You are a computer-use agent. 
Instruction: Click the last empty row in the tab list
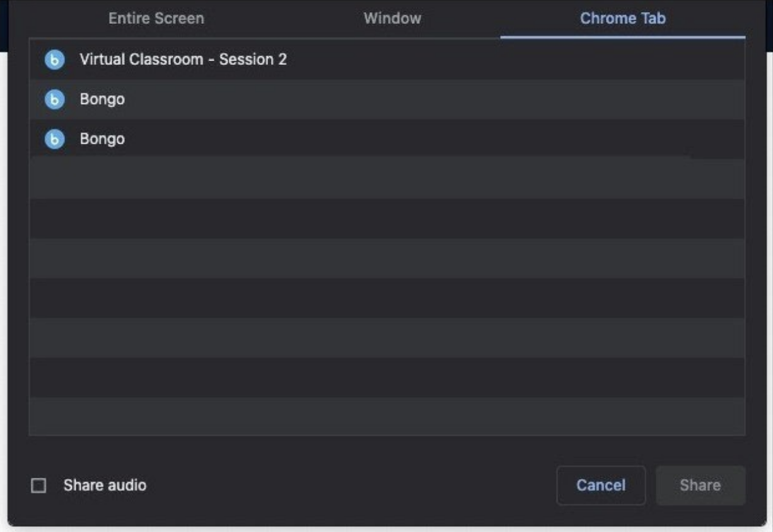[386, 416]
